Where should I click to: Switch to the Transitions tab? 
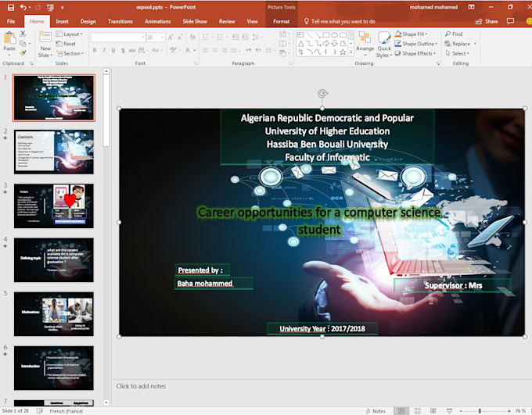click(x=120, y=22)
